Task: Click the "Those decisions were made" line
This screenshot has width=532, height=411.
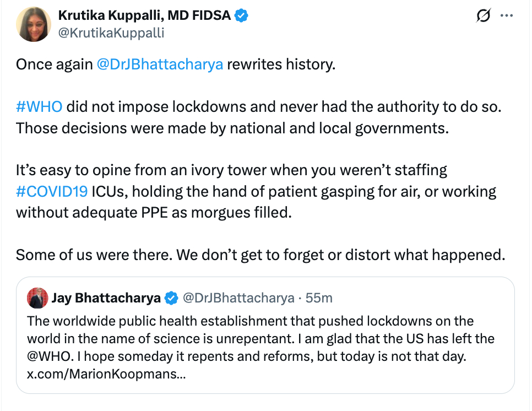Action: 231,127
